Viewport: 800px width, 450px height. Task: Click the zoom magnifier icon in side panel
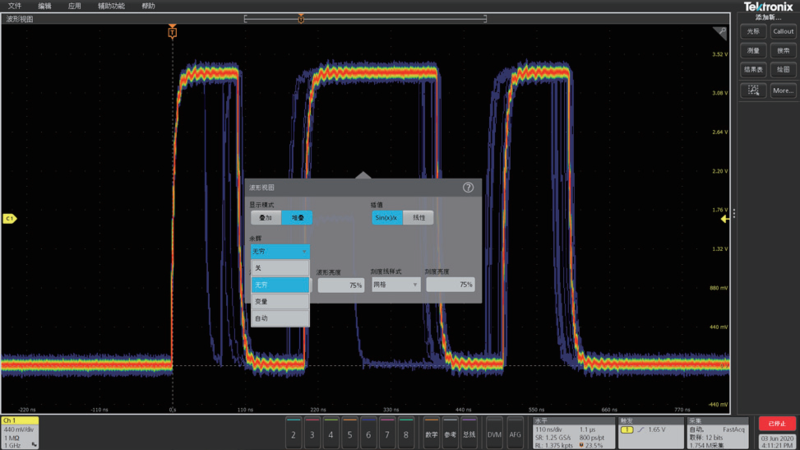[x=753, y=90]
